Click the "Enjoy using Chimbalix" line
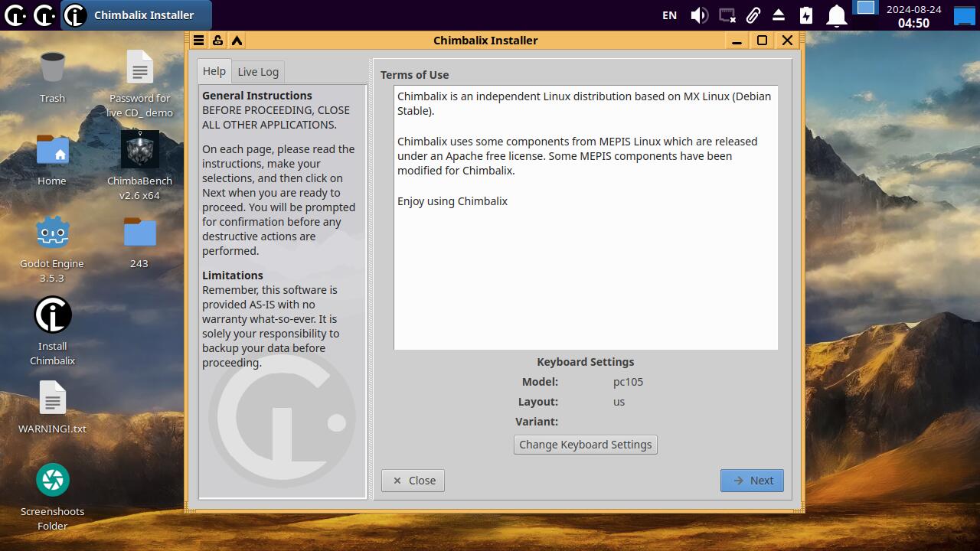Image resolution: width=980 pixels, height=551 pixels. click(452, 201)
